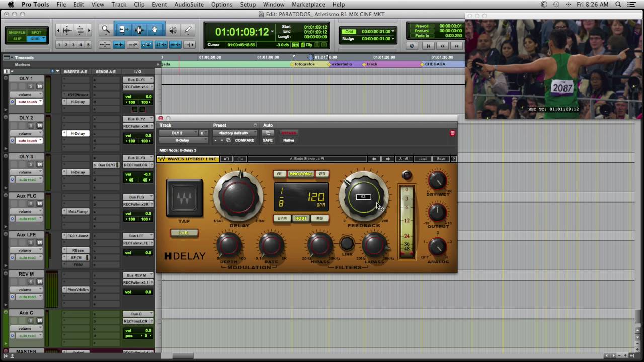Open the Apple menu

coord(11,4)
